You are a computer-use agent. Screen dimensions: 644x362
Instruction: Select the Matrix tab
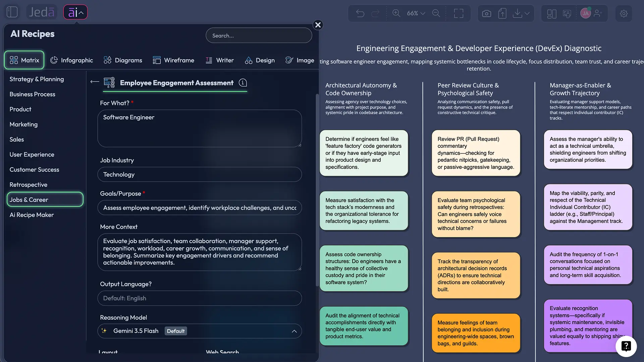pyautogui.click(x=24, y=60)
